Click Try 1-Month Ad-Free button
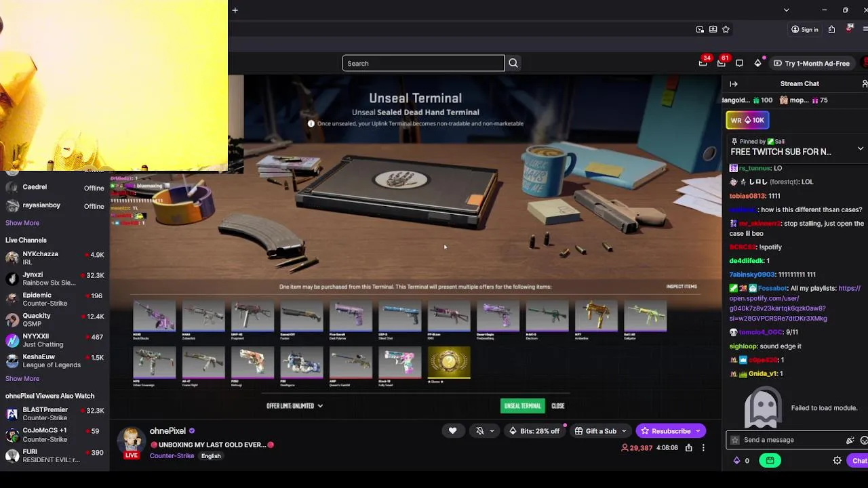This screenshot has height=488, width=868. pos(811,63)
